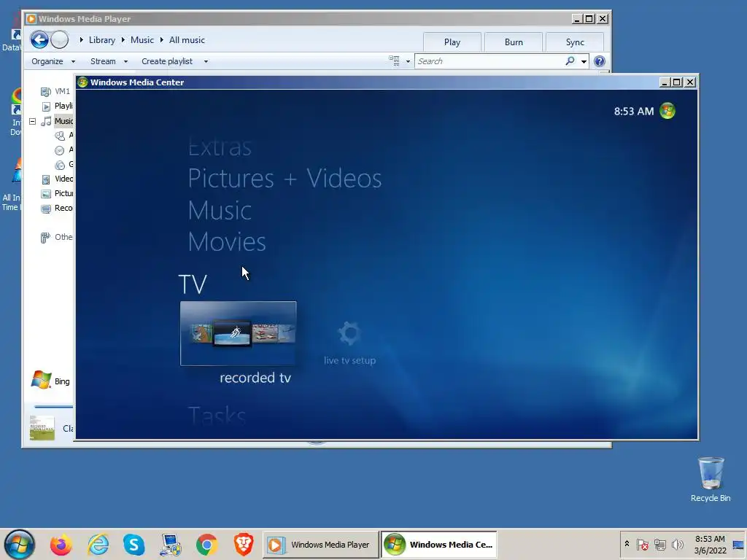Choose Pictures + Videos menu entry

(285, 179)
